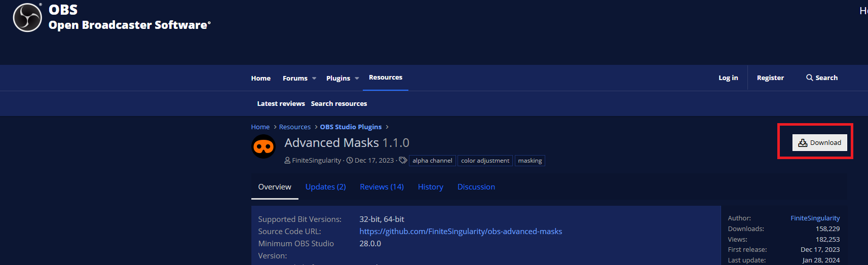
Task: Switch to the Overview tab
Action: (275, 187)
